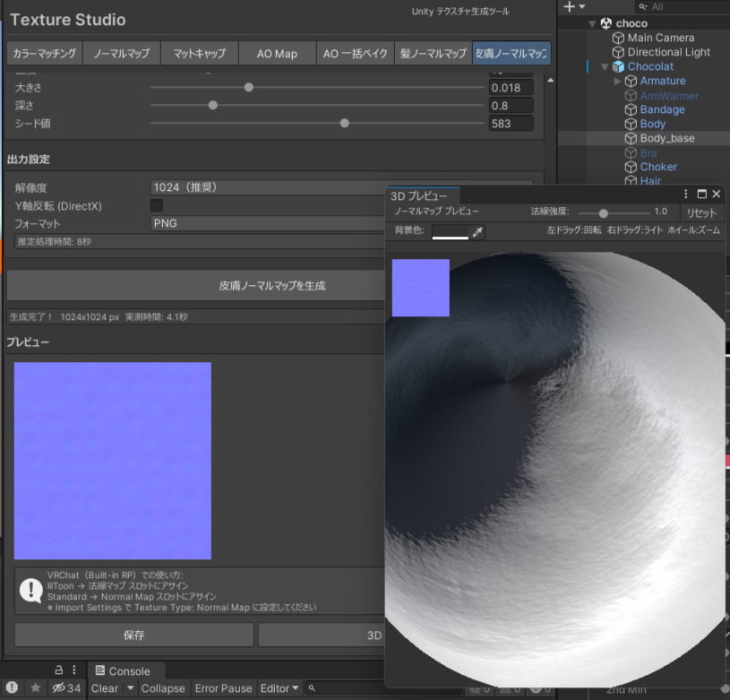Click the Body cube icon
Image resolution: width=730 pixels, height=700 pixels.
tap(631, 124)
